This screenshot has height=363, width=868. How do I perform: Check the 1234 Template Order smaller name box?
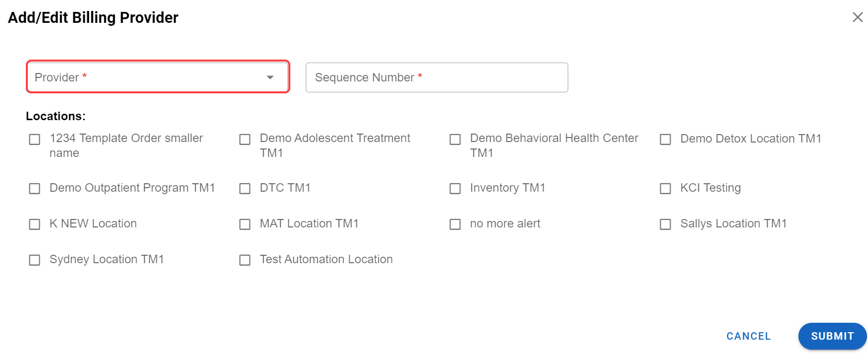pyautogui.click(x=35, y=140)
